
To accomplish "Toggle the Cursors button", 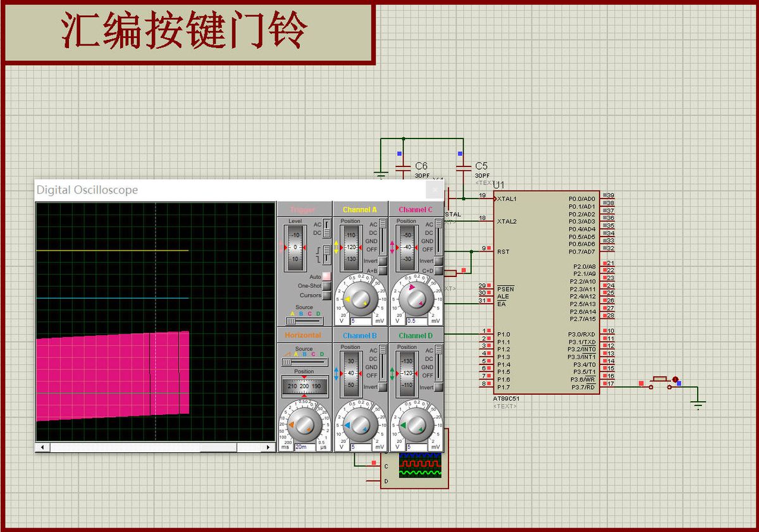I will [x=326, y=295].
